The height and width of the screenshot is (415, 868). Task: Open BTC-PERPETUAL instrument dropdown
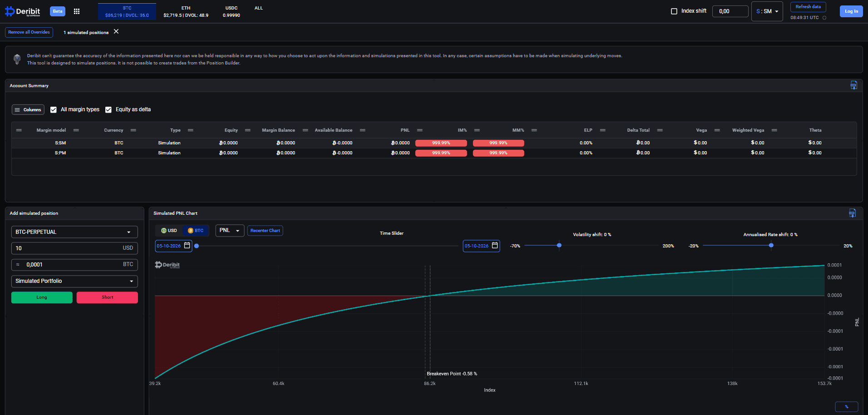(x=74, y=232)
